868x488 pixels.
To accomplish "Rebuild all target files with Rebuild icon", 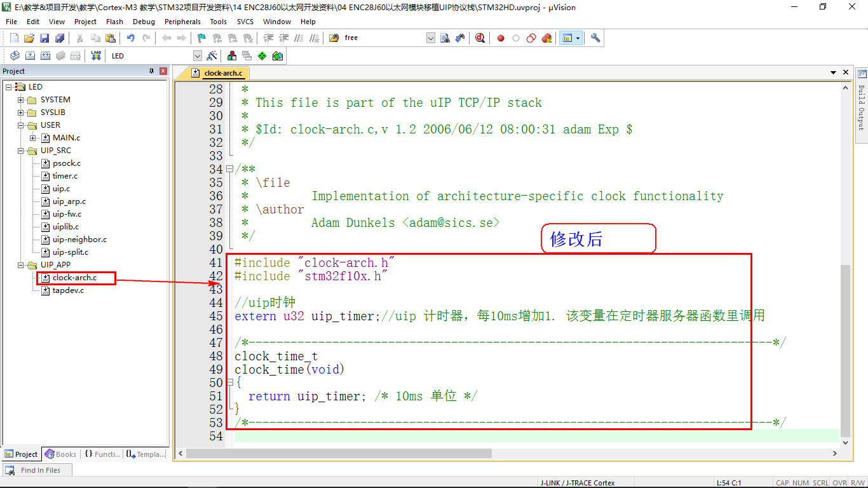I will coord(45,56).
